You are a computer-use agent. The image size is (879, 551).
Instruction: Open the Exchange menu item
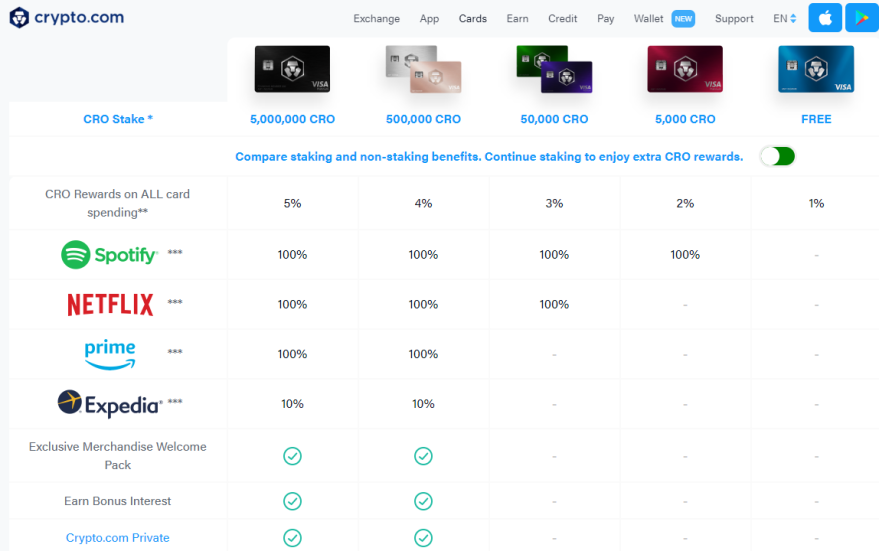(x=376, y=18)
